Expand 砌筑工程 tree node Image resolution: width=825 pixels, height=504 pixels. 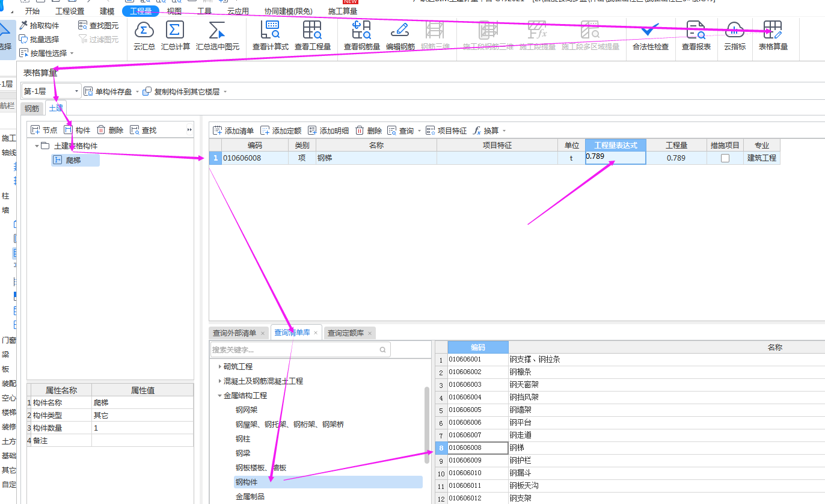tap(219, 366)
